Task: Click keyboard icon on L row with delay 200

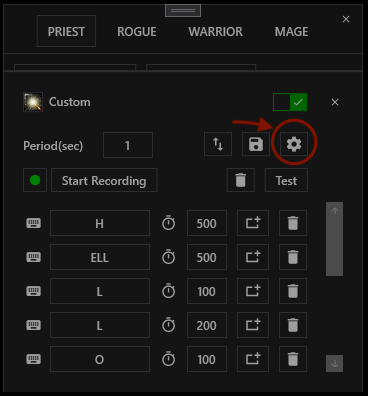Action: click(34, 325)
